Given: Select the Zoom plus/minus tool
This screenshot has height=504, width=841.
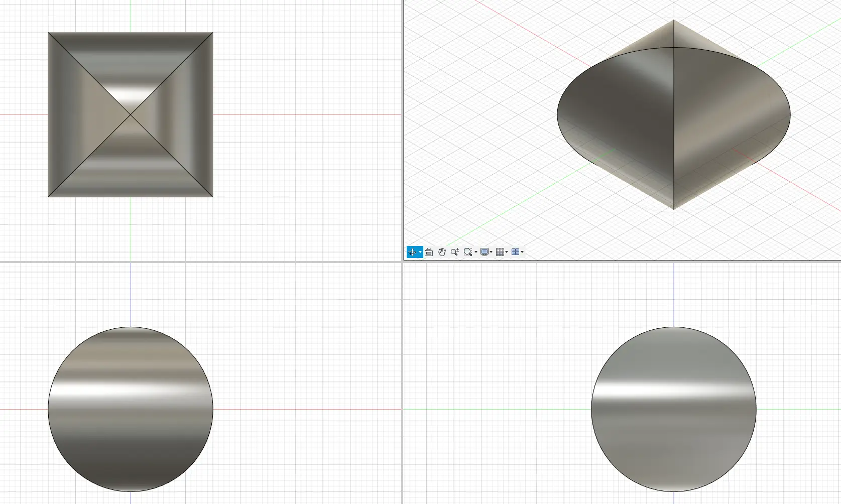Looking at the screenshot, I should click(x=455, y=252).
